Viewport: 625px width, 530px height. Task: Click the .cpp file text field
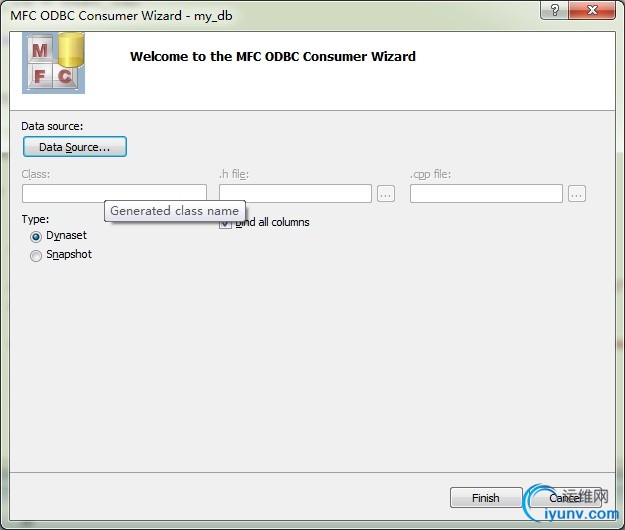coord(486,193)
